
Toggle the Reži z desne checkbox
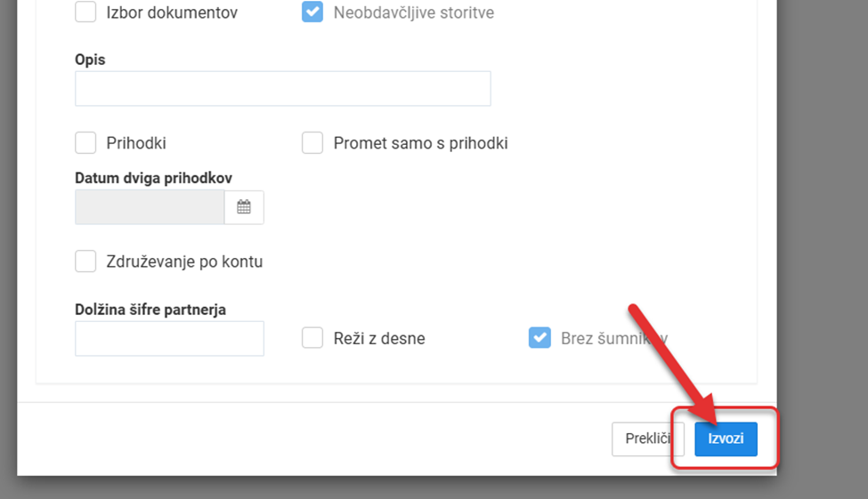312,337
